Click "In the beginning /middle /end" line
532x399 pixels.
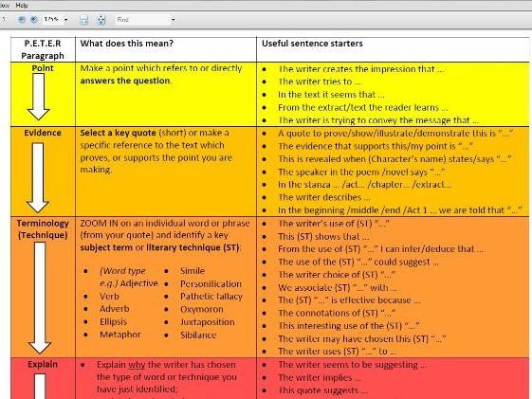click(399, 210)
